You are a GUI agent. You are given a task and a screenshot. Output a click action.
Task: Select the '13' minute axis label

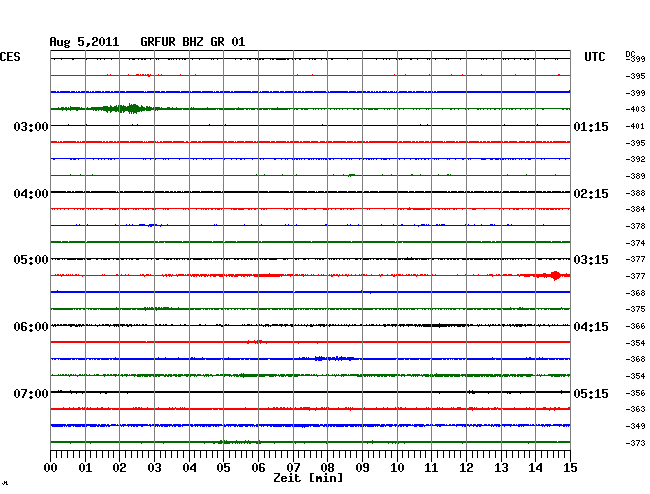click(501, 468)
